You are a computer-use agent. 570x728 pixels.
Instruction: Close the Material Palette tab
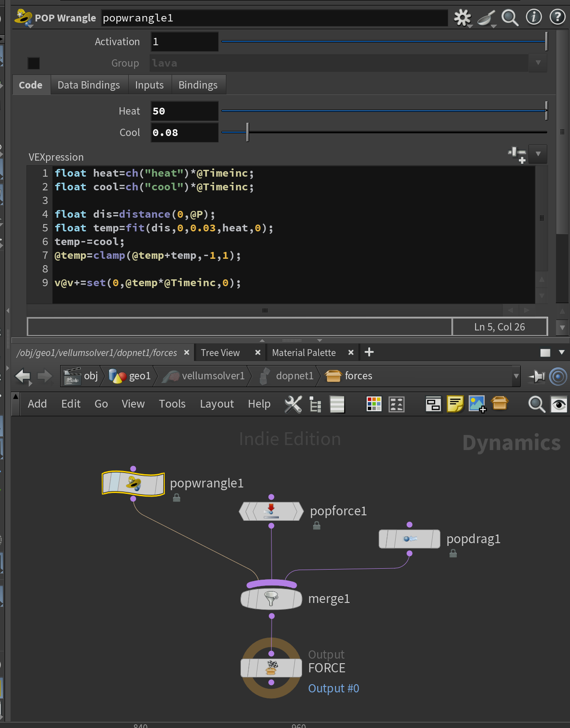click(351, 352)
